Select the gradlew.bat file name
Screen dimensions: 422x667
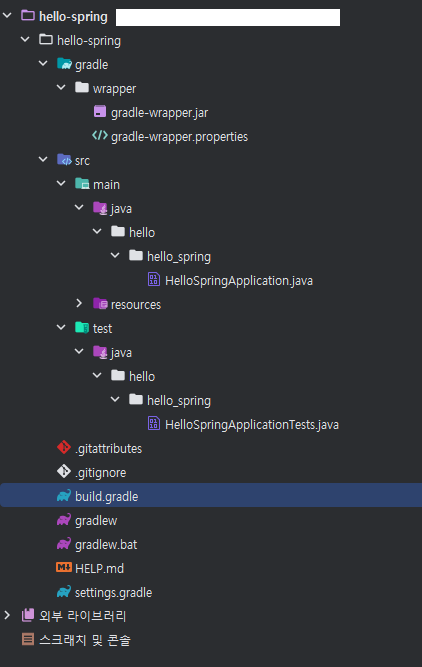click(106, 544)
